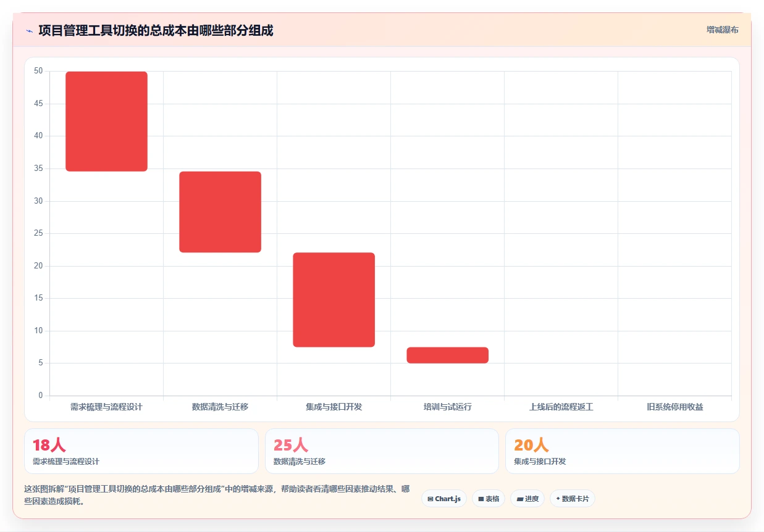Click the small red bar for 培训与试运行

(x=447, y=355)
